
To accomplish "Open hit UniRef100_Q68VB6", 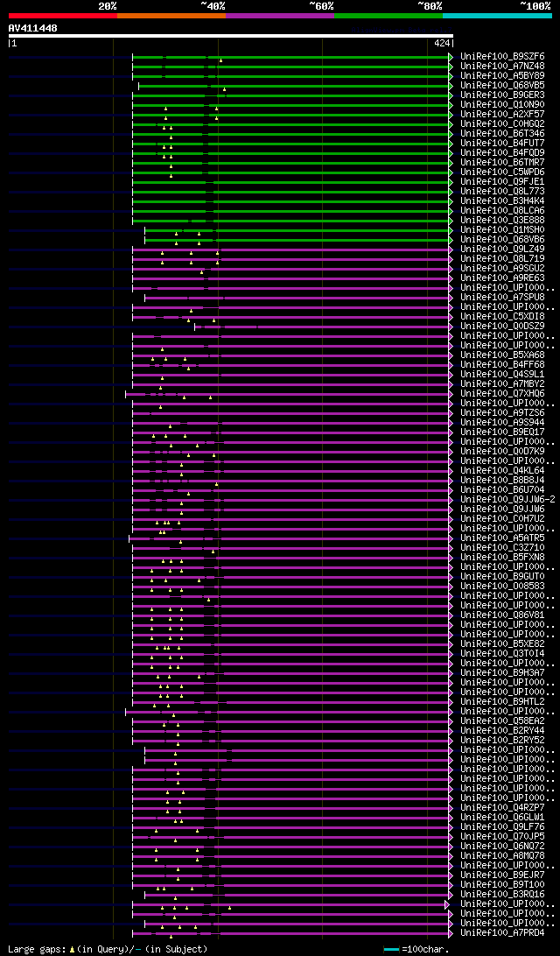I will (x=503, y=240).
